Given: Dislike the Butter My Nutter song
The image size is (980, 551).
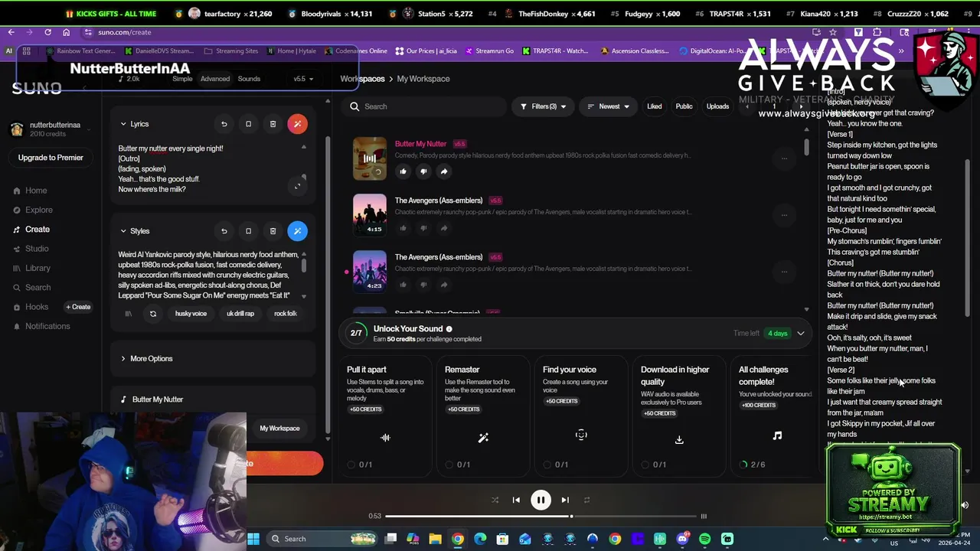Looking at the screenshot, I should [423, 171].
